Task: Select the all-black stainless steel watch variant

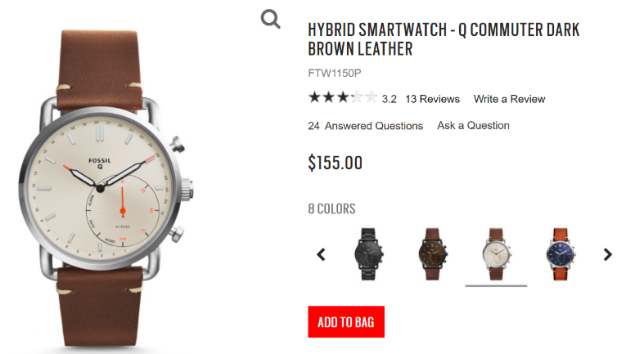Action: [x=368, y=254]
